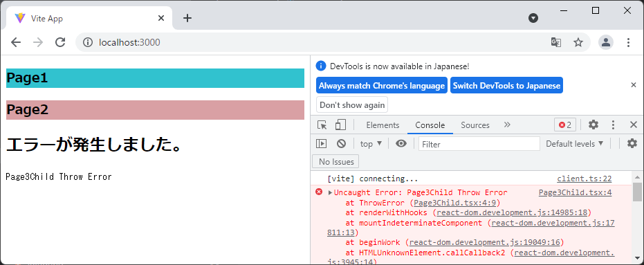Image resolution: width=644 pixels, height=265 pixels.
Task: Open Page3Child.tsx:4:9 stack trace link
Action: coord(455,203)
